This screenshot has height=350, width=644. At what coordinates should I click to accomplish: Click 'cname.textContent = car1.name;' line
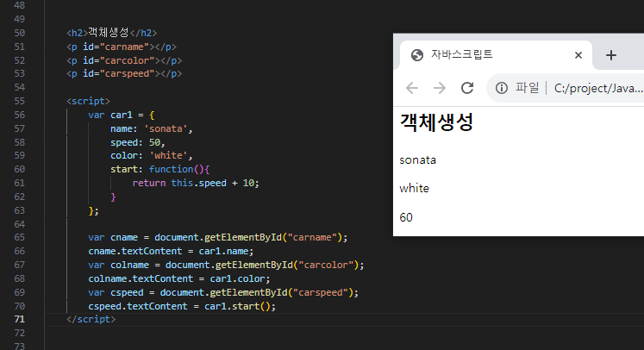pyautogui.click(x=171, y=252)
